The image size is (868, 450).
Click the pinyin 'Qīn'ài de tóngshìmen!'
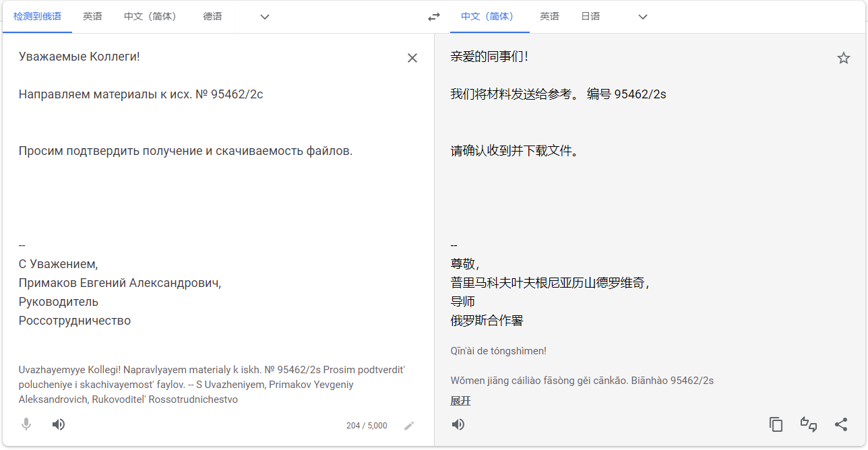pyautogui.click(x=499, y=351)
